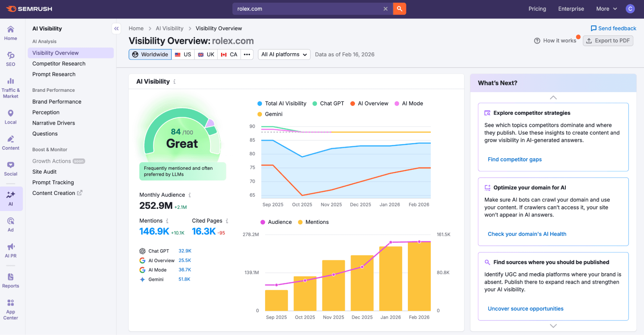Image resolution: width=644 pixels, height=335 pixels.
Task: Hide the Mentions series in legend
Action: (x=313, y=222)
